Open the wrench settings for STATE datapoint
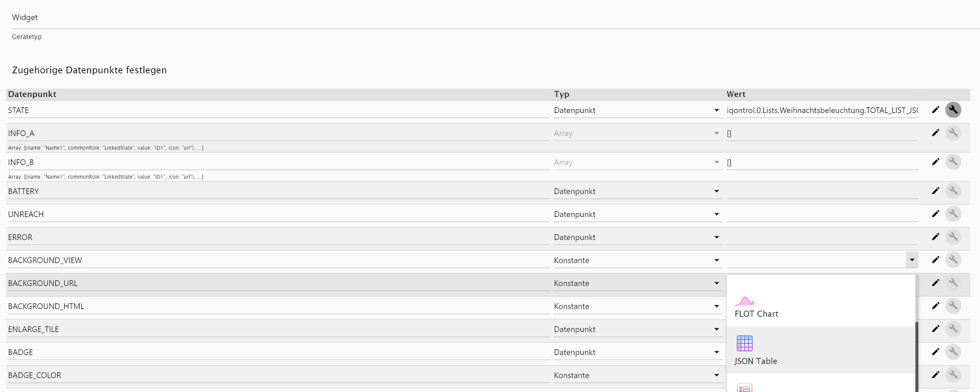The height and width of the screenshot is (392, 980). (x=953, y=110)
